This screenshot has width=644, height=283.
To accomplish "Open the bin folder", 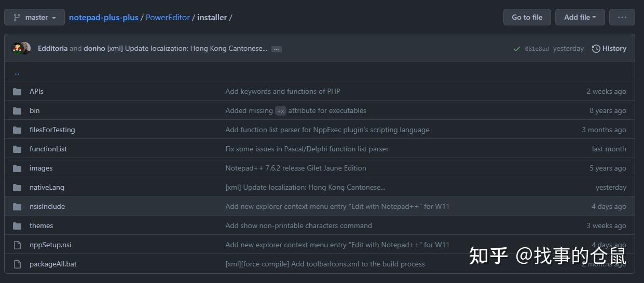I will (x=34, y=110).
